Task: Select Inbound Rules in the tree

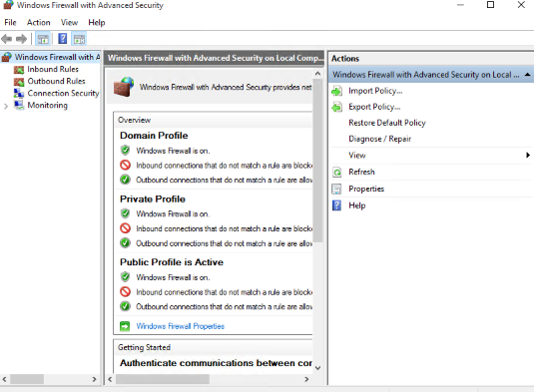Action: [x=53, y=69]
